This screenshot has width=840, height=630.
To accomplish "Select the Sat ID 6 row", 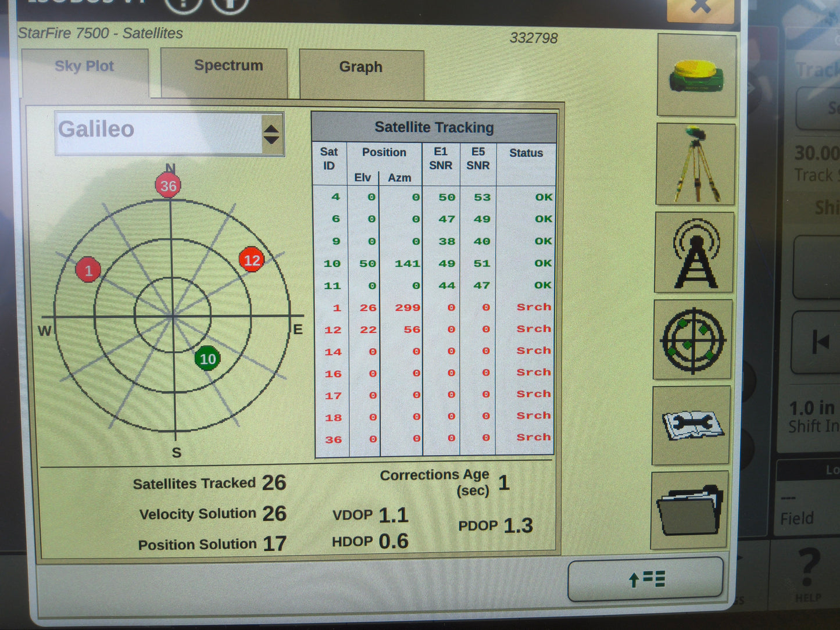I will pos(434,219).
